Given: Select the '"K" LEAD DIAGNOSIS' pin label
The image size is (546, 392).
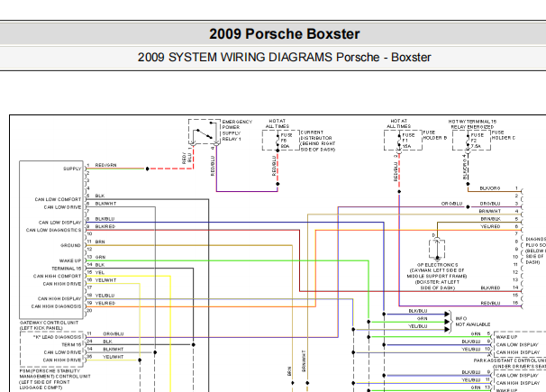Looking at the screenshot, I should click(57, 337).
